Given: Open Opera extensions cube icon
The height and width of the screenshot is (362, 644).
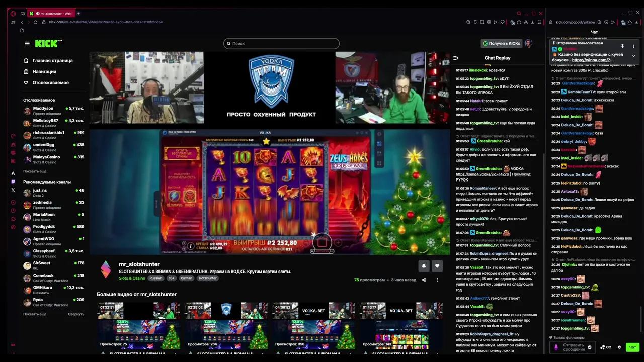Looking at the screenshot, I should [519, 22].
